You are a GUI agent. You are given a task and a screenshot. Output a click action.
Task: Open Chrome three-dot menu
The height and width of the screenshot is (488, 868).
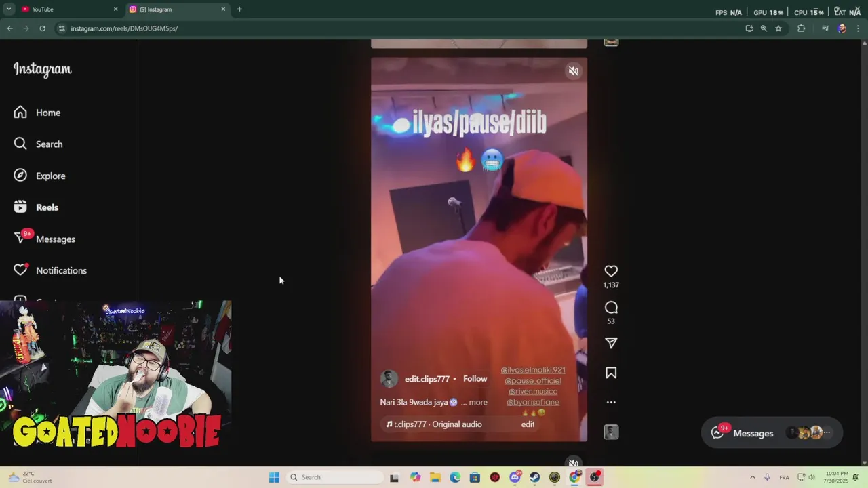pyautogui.click(x=859, y=28)
